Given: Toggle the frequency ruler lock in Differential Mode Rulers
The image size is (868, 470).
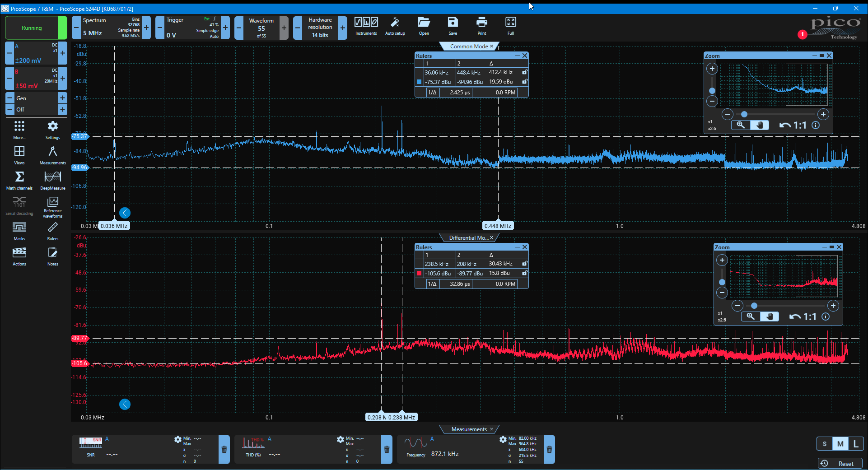Looking at the screenshot, I should coord(524,264).
